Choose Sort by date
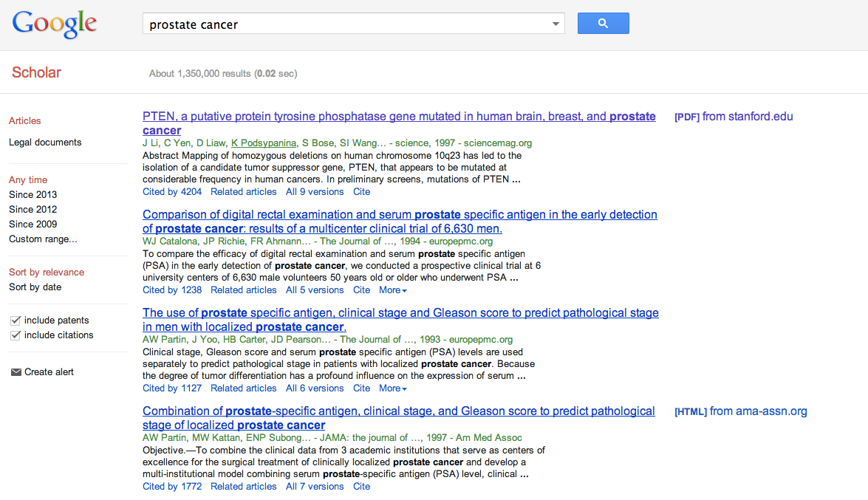The height and width of the screenshot is (500, 868). tap(35, 287)
